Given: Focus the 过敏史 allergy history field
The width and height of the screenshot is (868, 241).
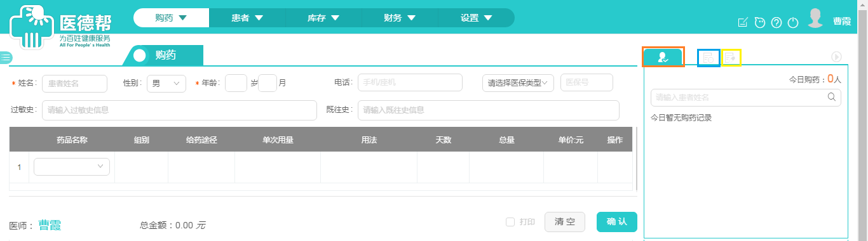Looking at the screenshot, I should click(x=179, y=110).
